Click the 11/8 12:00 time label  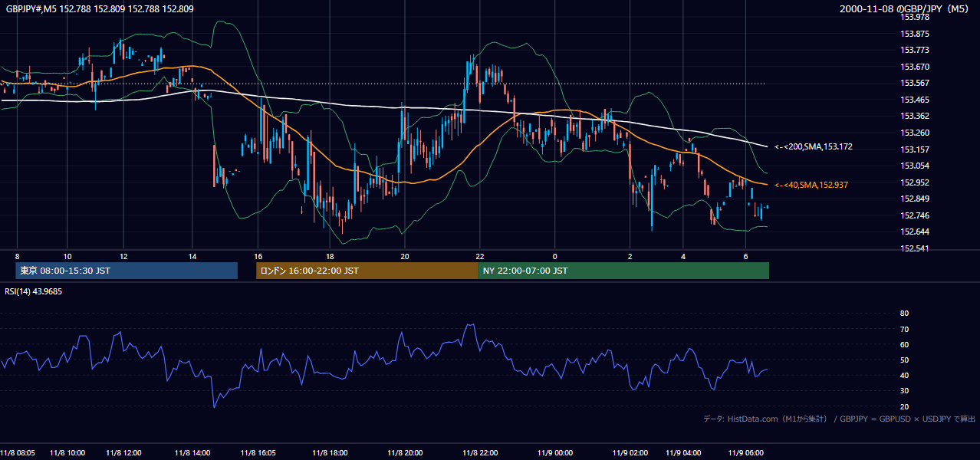pos(123,452)
